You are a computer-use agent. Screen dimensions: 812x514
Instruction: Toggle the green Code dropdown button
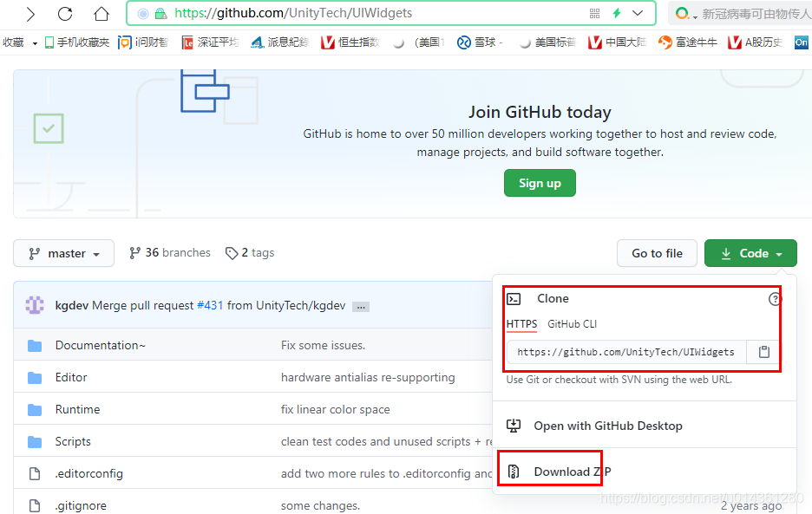[750, 253]
